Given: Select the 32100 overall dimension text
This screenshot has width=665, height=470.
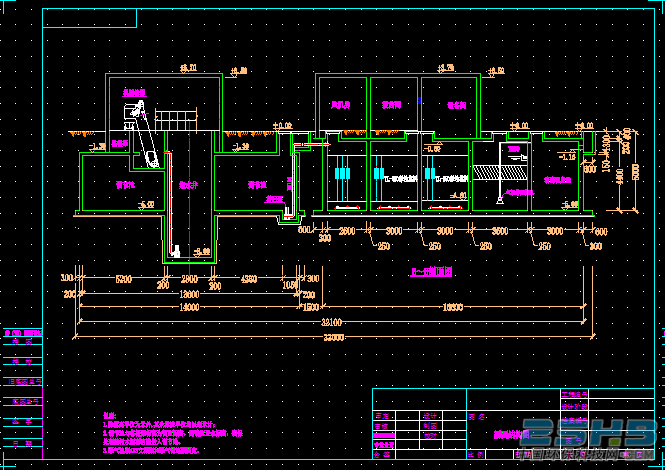Looking at the screenshot, I should (x=331, y=322).
